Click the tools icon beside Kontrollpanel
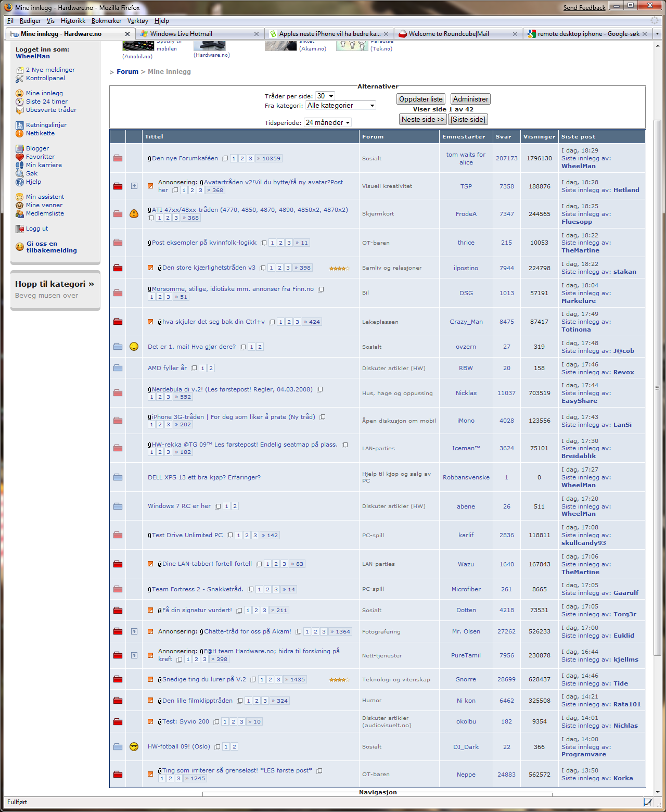The image size is (666, 812). 20,79
